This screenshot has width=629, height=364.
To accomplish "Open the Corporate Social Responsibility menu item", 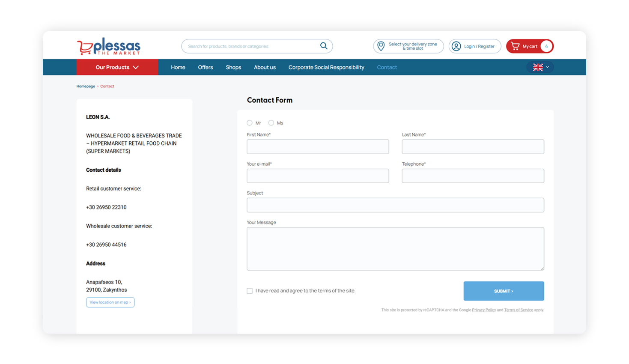I will (326, 67).
